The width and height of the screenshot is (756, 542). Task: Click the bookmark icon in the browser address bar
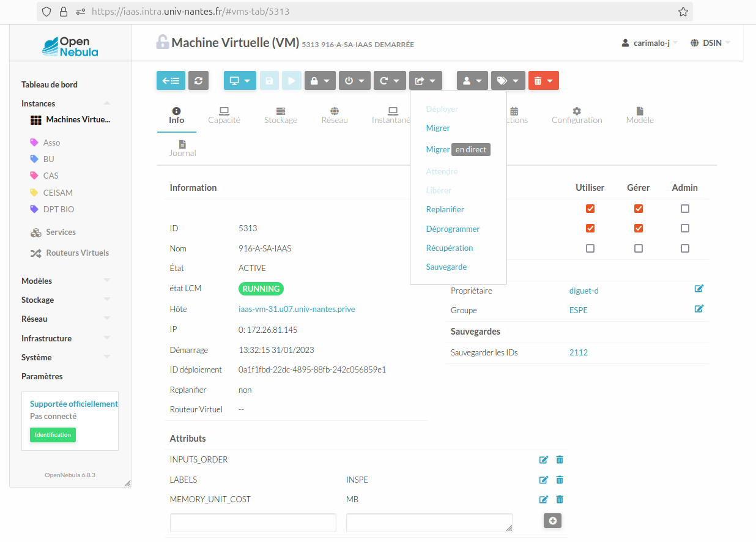683,12
